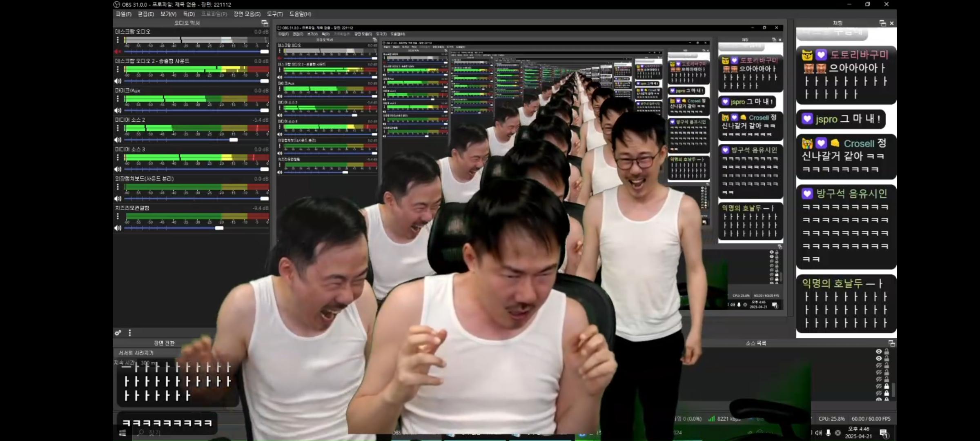Click the 방구석 음유시인 chat username
The width and height of the screenshot is (980, 441).
[852, 194]
